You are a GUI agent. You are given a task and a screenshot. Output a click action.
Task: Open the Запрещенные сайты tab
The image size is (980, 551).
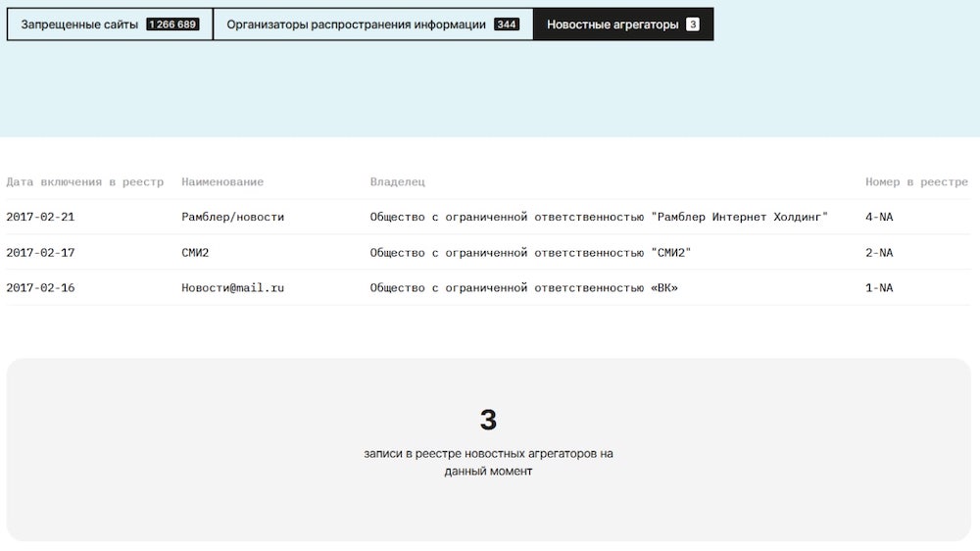110,25
